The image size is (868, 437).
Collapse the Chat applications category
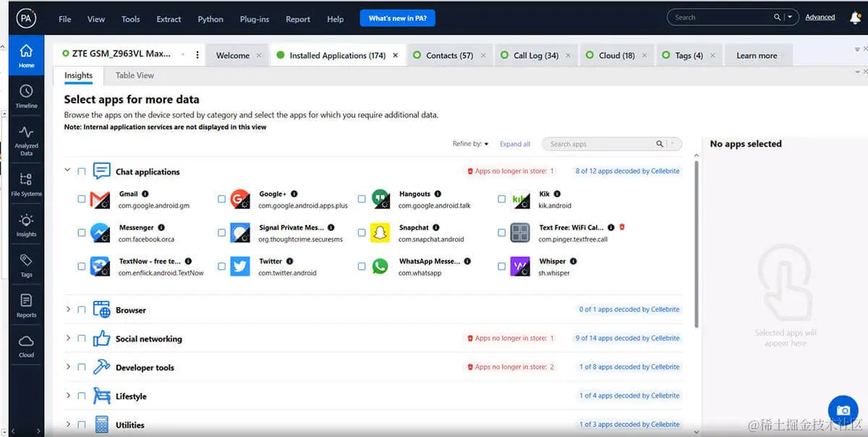67,171
